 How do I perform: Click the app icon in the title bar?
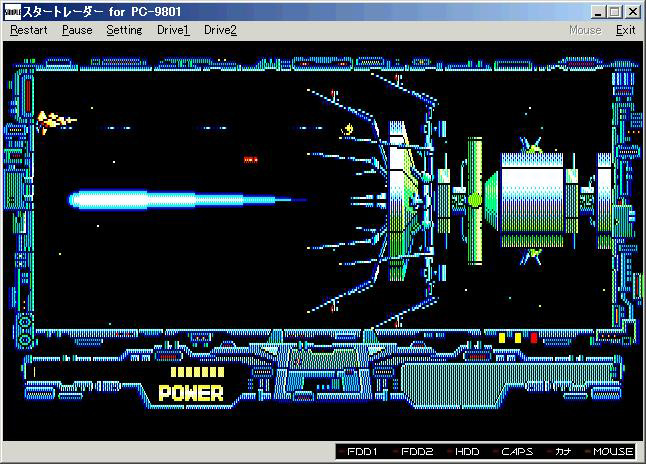[12, 12]
